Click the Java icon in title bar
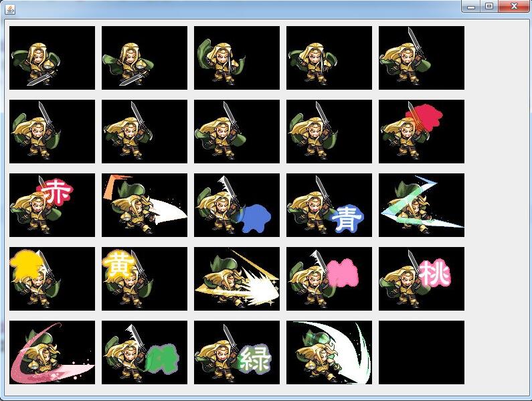The height and width of the screenshot is (401, 532). 10,9
